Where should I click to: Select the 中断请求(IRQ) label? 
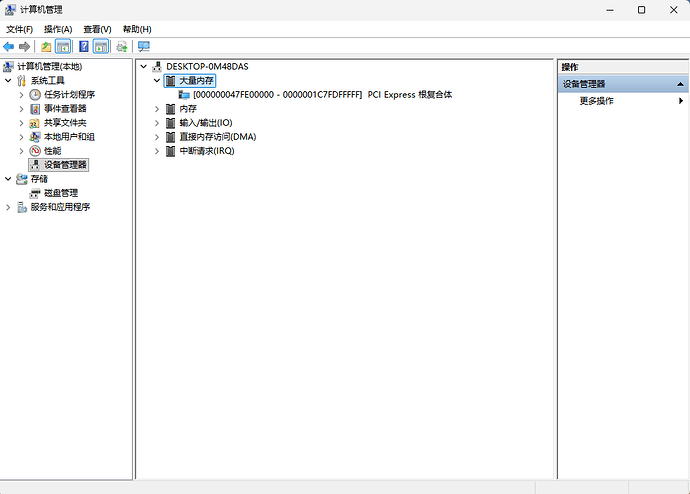tap(207, 151)
